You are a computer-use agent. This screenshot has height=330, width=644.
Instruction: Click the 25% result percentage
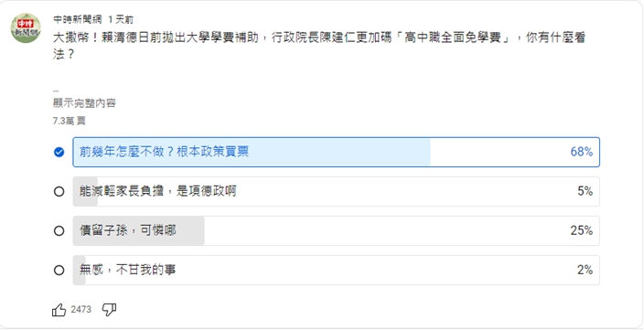[581, 230]
